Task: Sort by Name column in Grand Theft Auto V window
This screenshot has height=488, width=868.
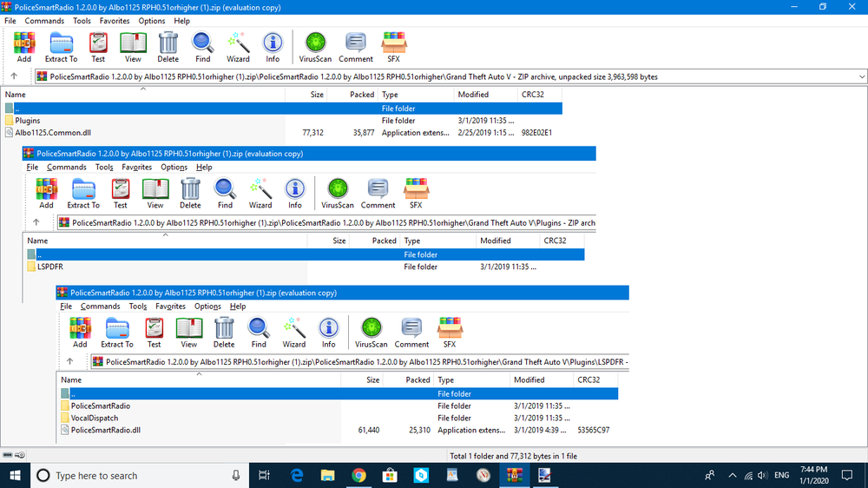Action: click(x=143, y=94)
